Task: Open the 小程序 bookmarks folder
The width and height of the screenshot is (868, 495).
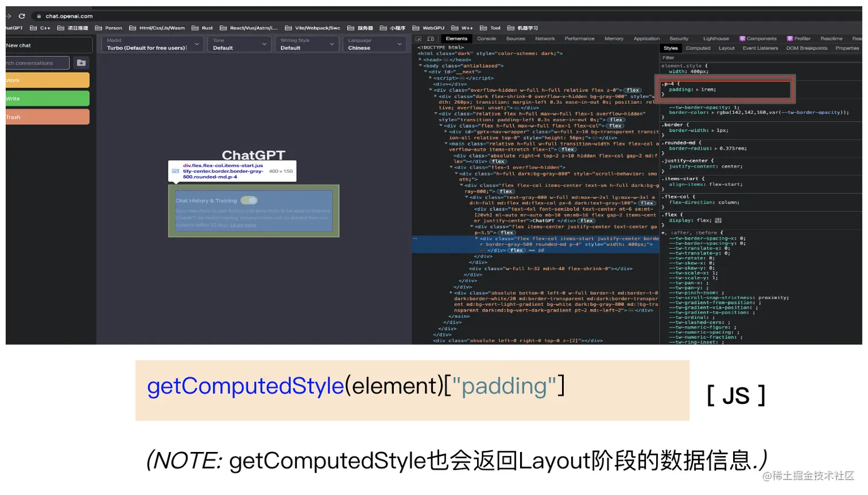Action: (x=393, y=28)
